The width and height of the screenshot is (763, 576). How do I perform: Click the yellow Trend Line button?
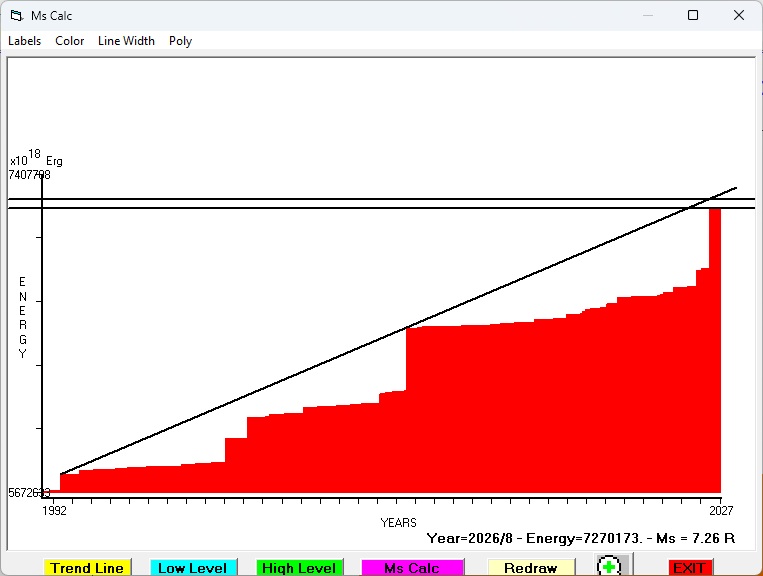[87, 568]
